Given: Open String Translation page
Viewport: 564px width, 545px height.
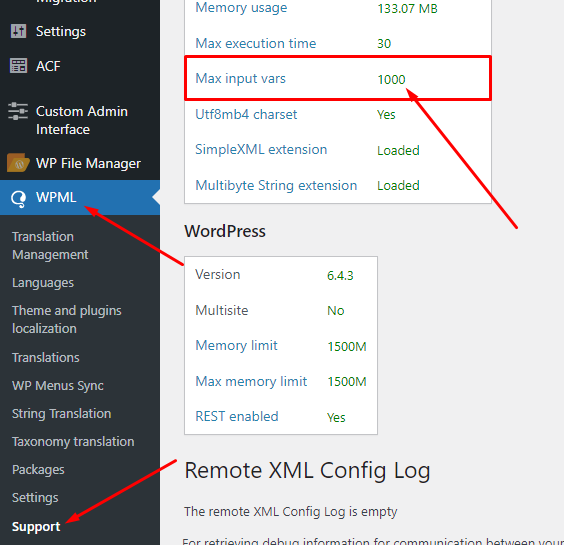Looking at the screenshot, I should [62, 414].
